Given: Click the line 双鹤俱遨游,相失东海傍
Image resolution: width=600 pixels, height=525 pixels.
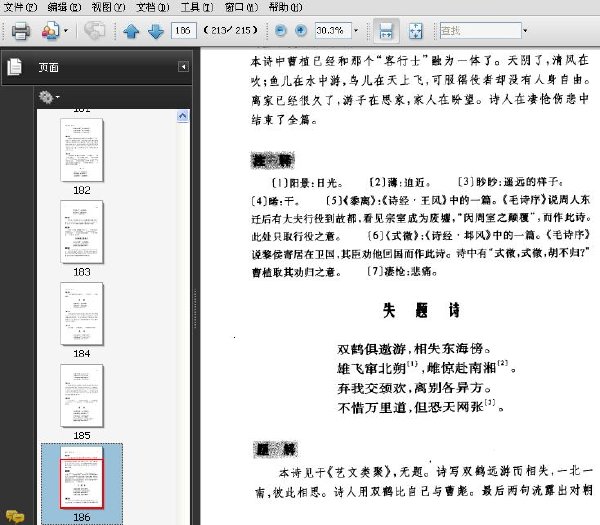Looking at the screenshot, I should tap(414, 349).
